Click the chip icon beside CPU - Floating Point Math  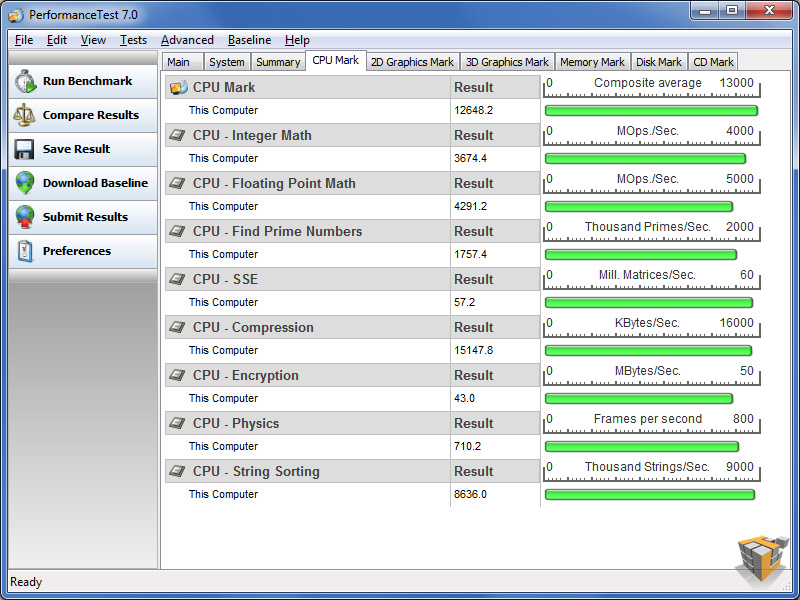click(x=177, y=183)
